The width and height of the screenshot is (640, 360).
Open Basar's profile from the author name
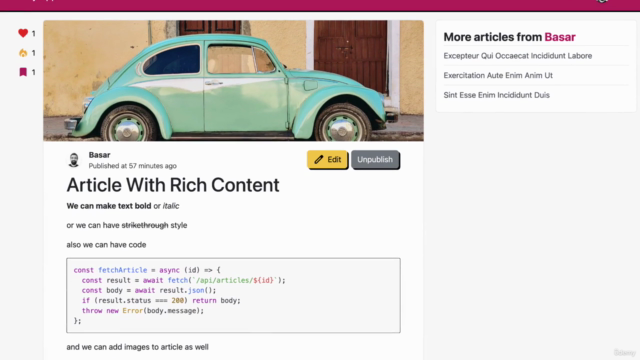[x=100, y=155]
